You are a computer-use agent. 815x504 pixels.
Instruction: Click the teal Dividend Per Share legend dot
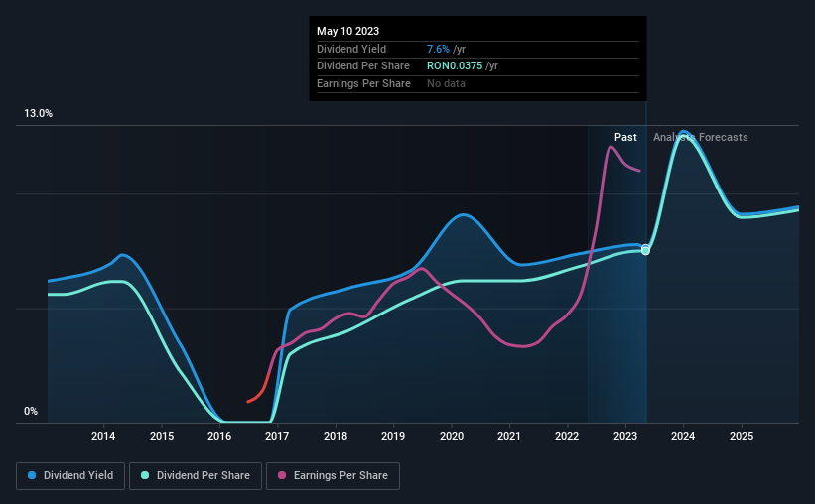click(145, 475)
